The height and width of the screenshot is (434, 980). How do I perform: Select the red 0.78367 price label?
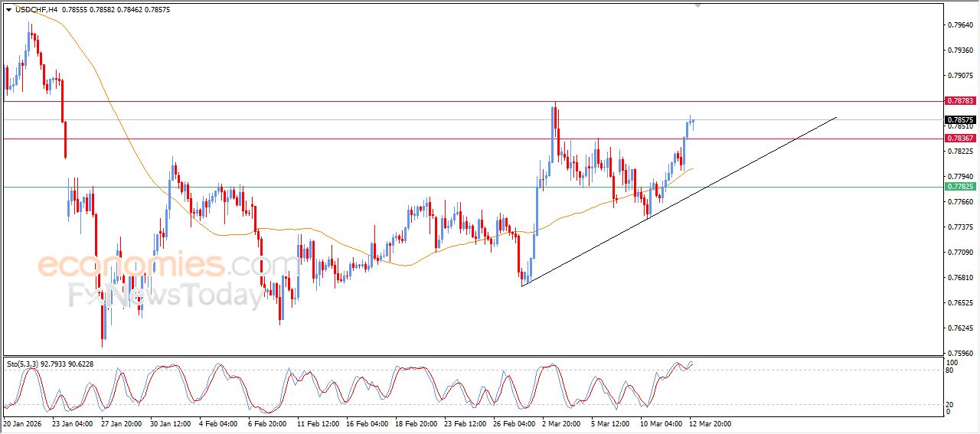coord(959,139)
